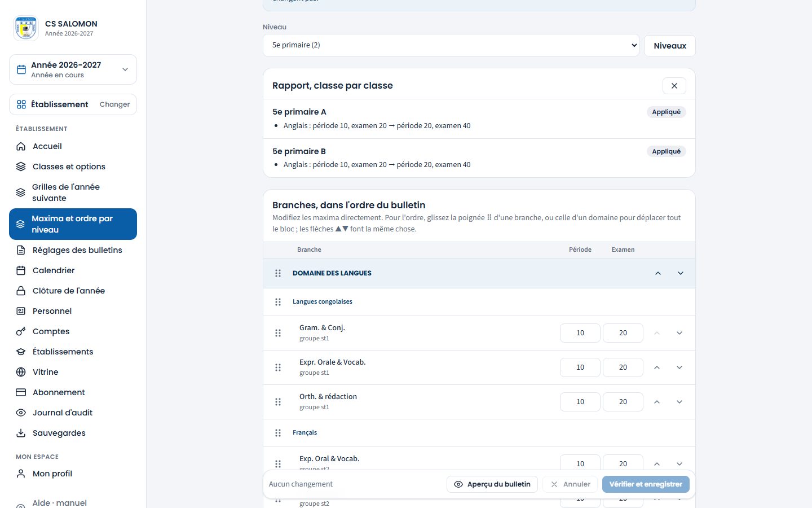Move Expr. Orale & Vocab. down one position

pyautogui.click(x=679, y=367)
